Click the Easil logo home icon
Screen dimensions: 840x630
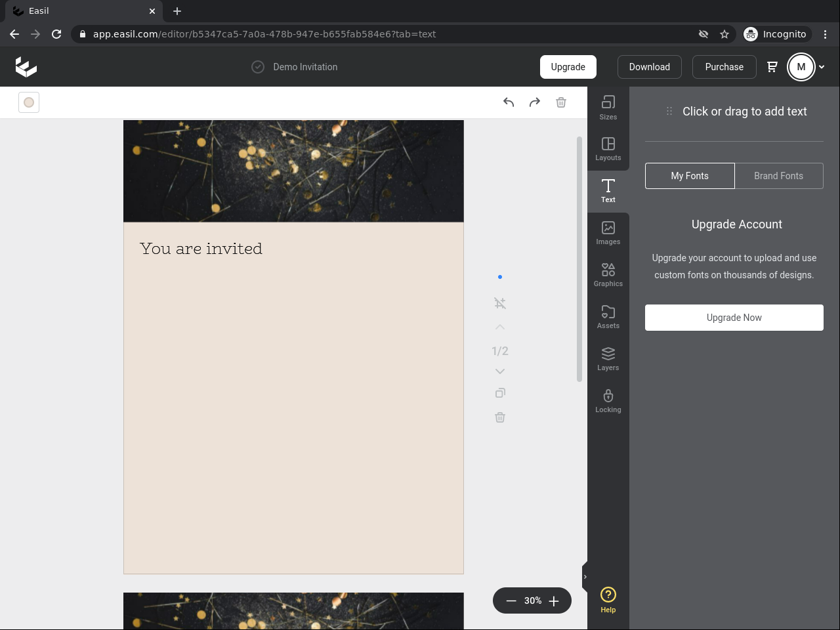(26, 67)
